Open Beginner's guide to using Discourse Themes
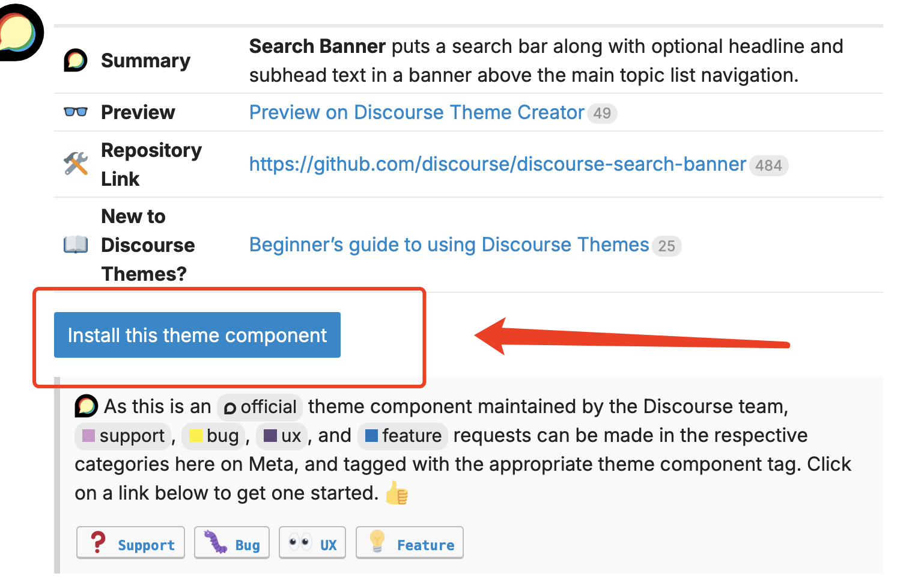924x582 pixels. pyautogui.click(x=449, y=245)
